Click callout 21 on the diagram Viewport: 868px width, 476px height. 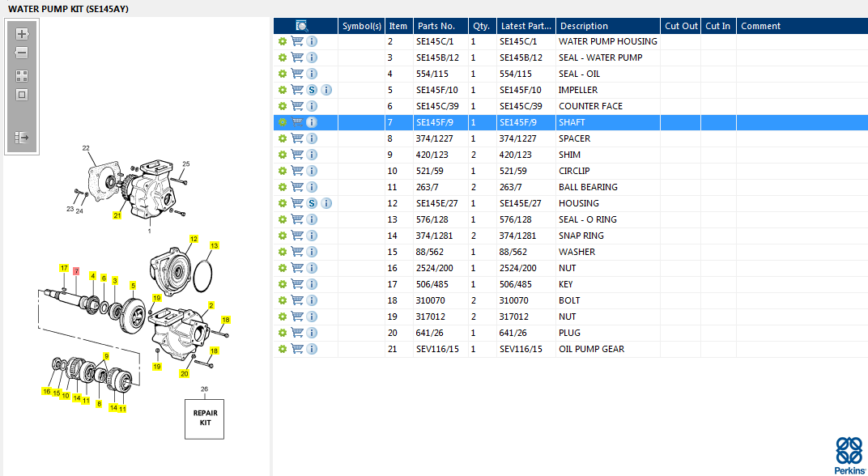point(117,216)
